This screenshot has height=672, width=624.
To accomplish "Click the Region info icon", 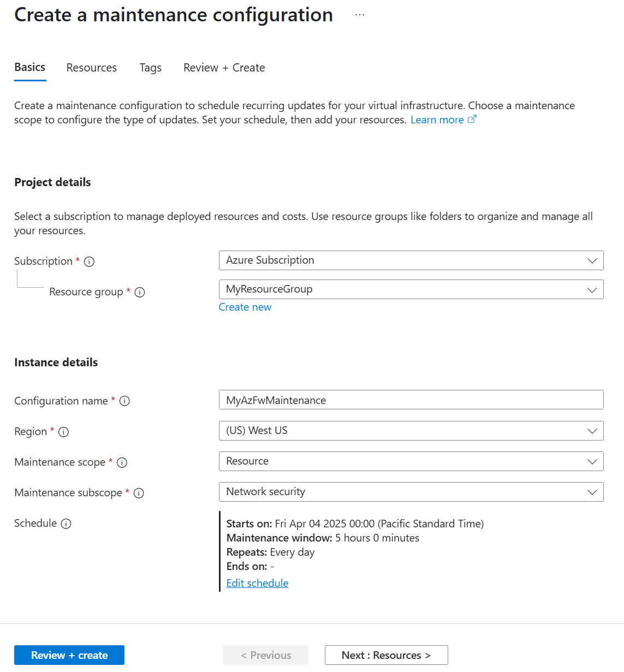I will [64, 432].
